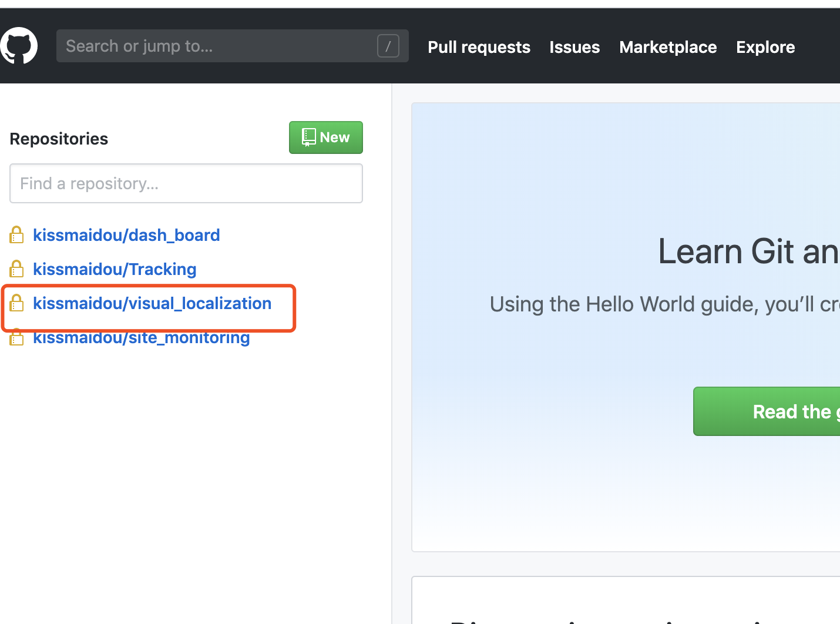Focus the Search or jump to field
Screen dimensions: 840x624
pyautogui.click(x=232, y=46)
